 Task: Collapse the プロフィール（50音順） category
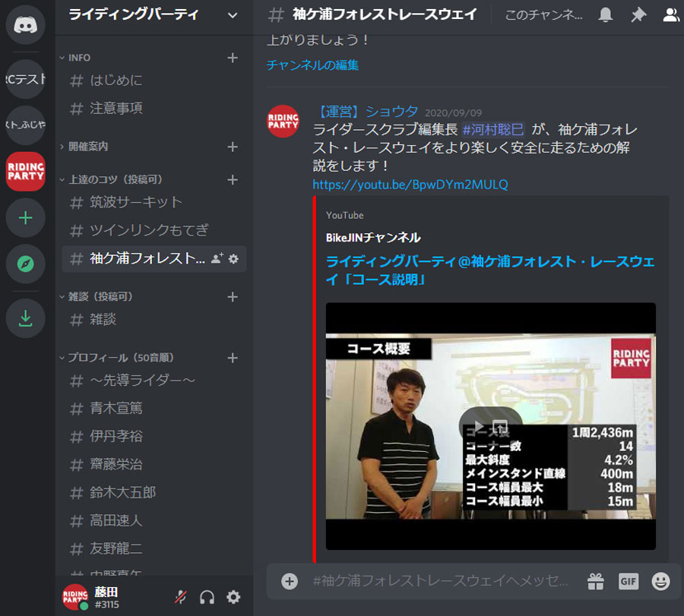coord(116,358)
